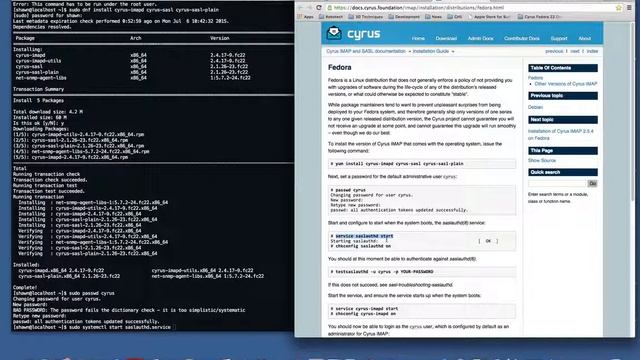Open Installation of Cyrus IMAP 2.5.4 link
The height and width of the screenshot is (360, 640).
point(560,135)
